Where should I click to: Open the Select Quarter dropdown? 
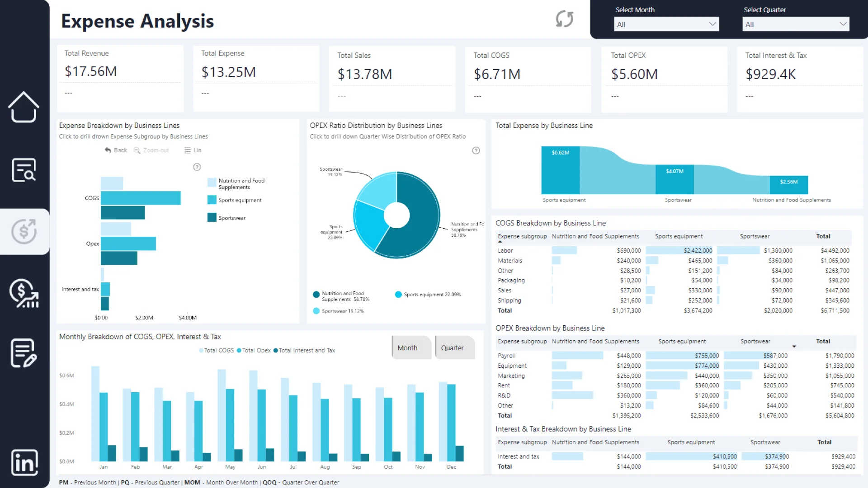click(x=796, y=24)
